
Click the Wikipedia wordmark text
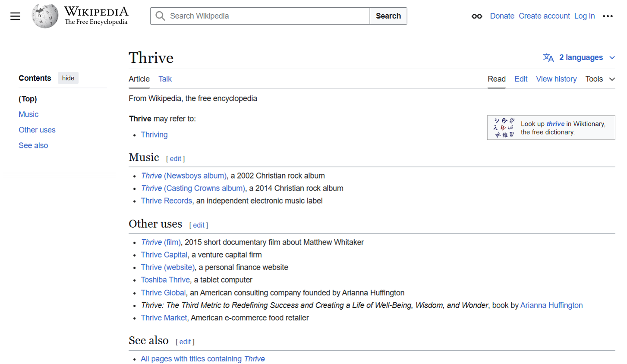96,11
